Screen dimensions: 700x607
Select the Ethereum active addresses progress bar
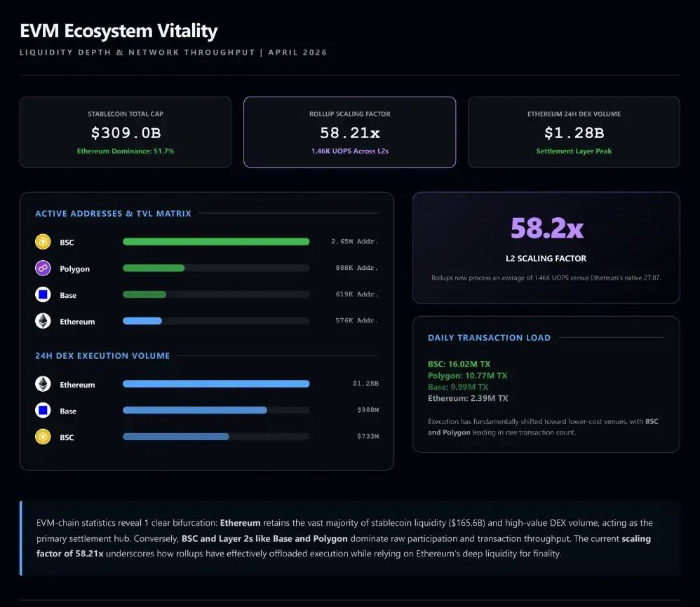coord(216,320)
